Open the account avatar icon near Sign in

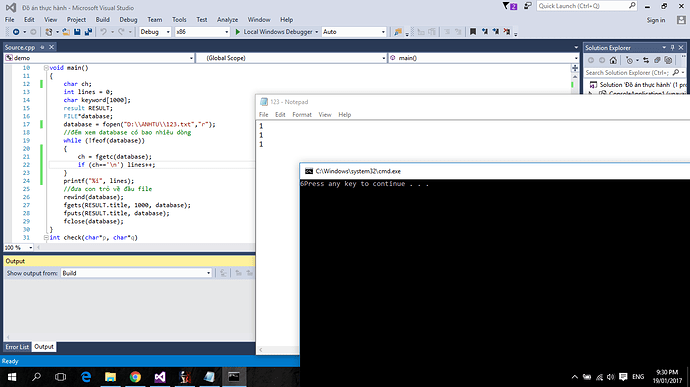[681, 20]
